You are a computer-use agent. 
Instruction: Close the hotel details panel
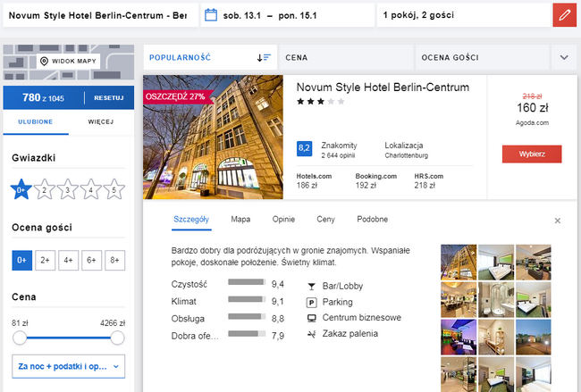(x=557, y=221)
